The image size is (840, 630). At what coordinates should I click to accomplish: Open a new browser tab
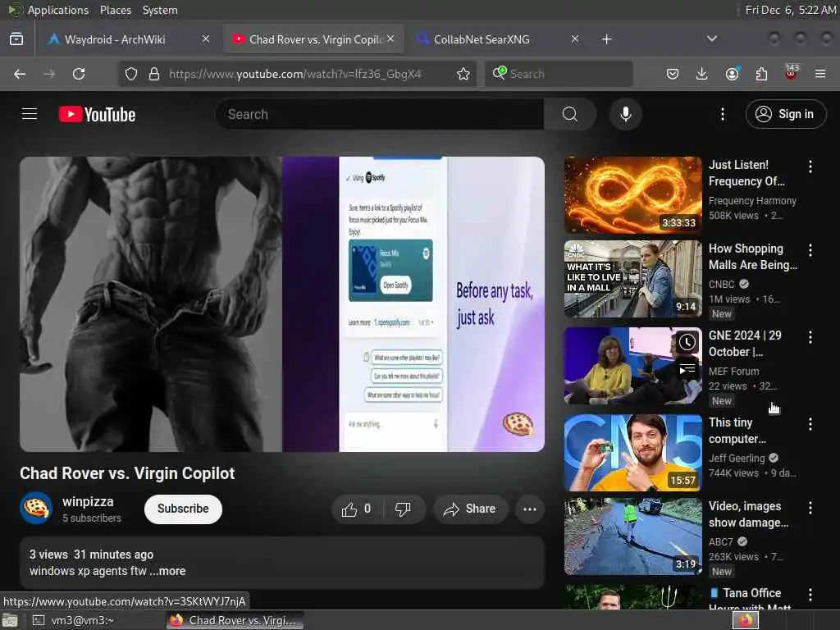click(x=606, y=39)
